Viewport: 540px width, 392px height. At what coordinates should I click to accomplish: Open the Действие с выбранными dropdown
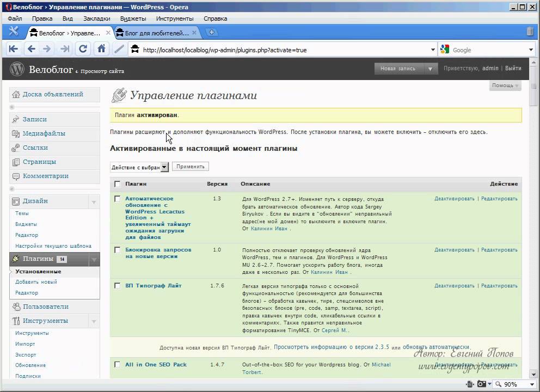pos(139,167)
